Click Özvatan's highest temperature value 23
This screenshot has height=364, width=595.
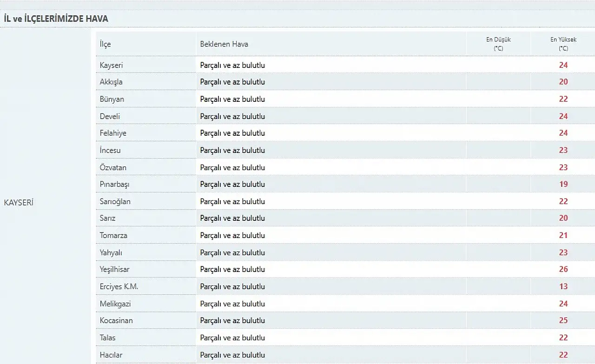(563, 167)
